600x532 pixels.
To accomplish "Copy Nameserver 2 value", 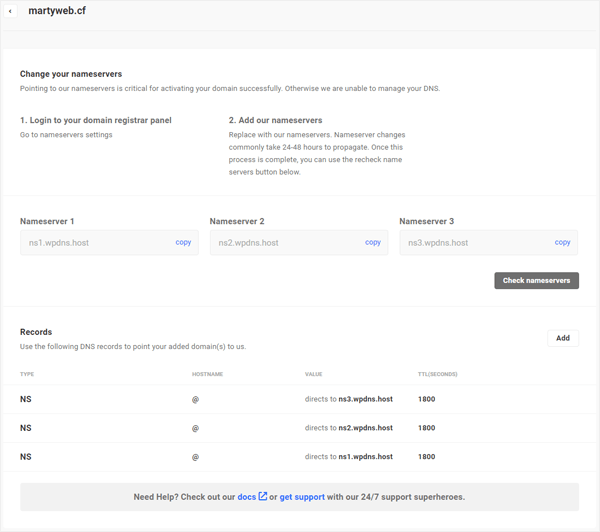I will (x=373, y=242).
